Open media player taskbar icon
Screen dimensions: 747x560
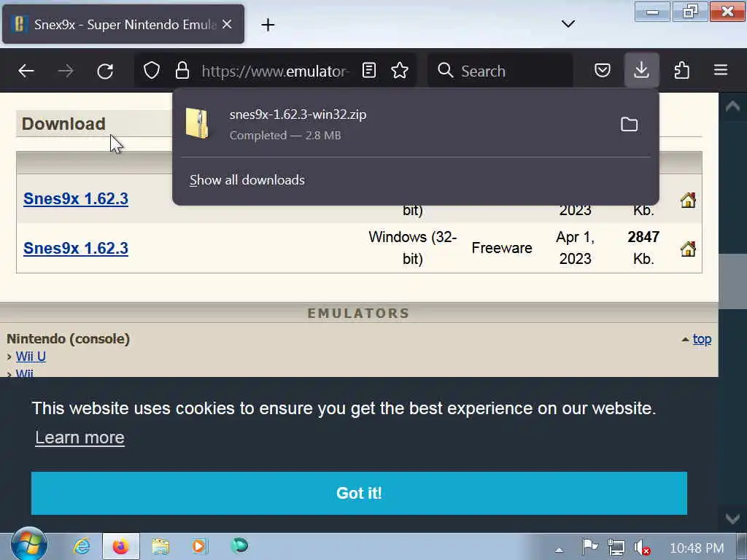(x=200, y=546)
